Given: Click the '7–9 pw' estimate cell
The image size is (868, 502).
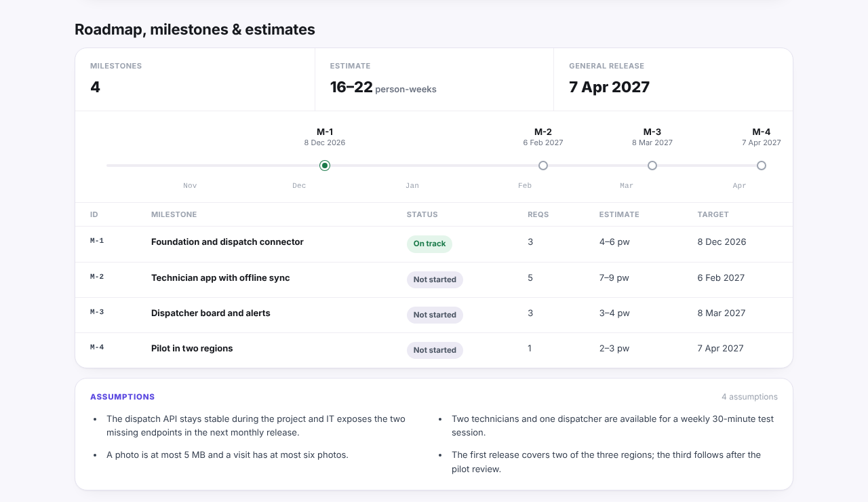Looking at the screenshot, I should [x=614, y=278].
